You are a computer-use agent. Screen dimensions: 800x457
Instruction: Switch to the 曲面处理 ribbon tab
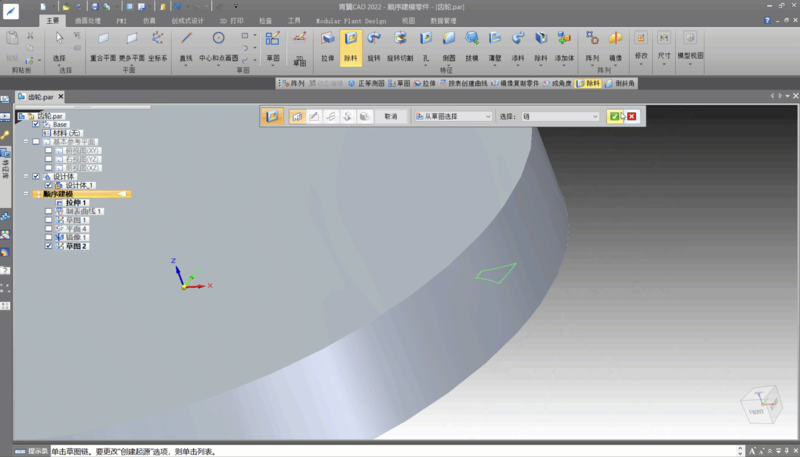point(88,19)
